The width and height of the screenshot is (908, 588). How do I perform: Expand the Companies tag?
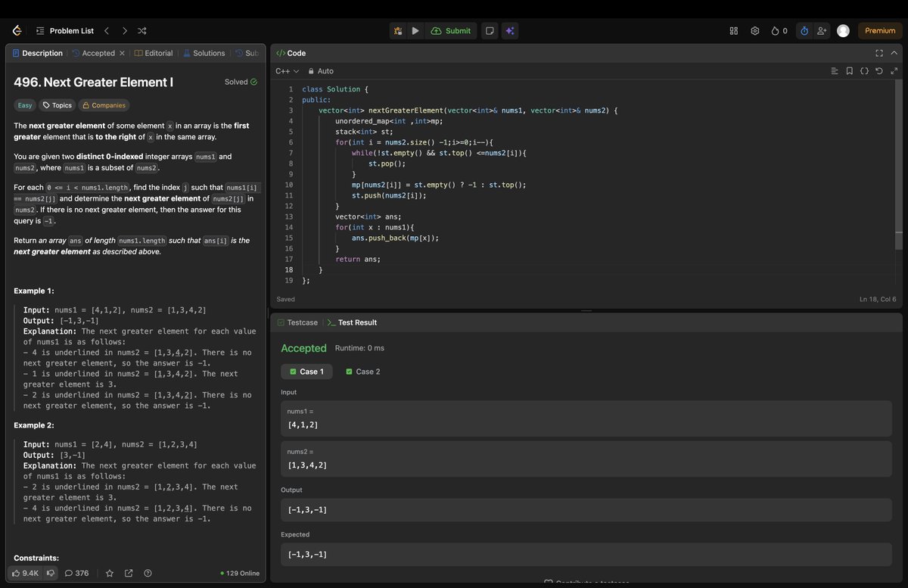pos(104,105)
